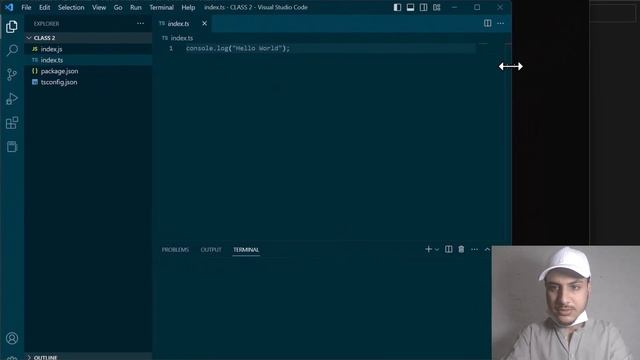Switch to the Output panel tab
Viewport: 640px width, 360px height.
(x=211, y=249)
